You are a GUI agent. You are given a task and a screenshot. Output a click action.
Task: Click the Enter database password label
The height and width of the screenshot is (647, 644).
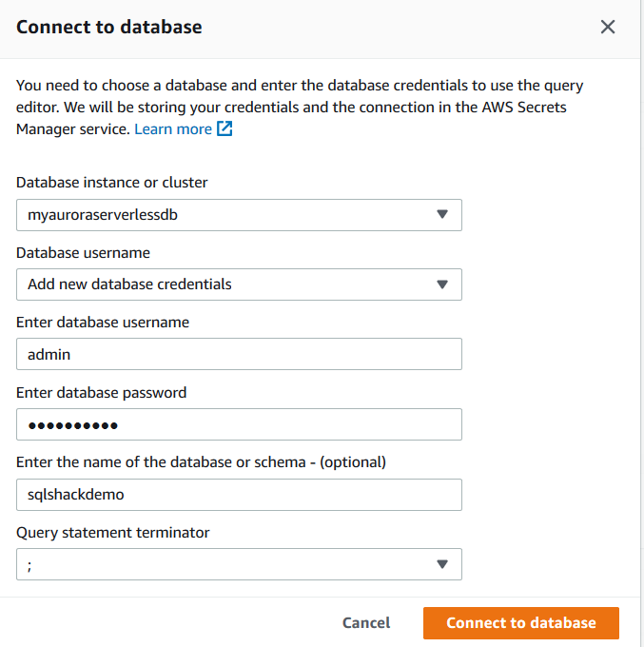click(102, 392)
